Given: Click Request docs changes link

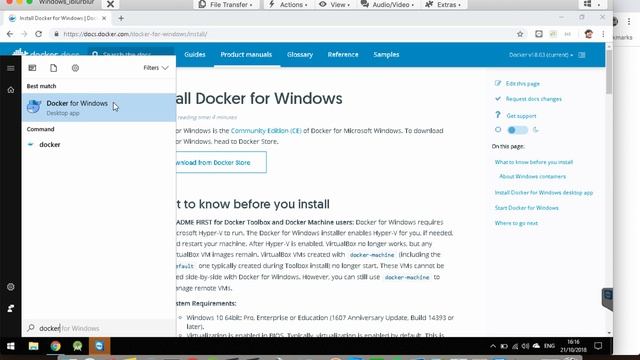Looking at the screenshot, I should [x=533, y=99].
